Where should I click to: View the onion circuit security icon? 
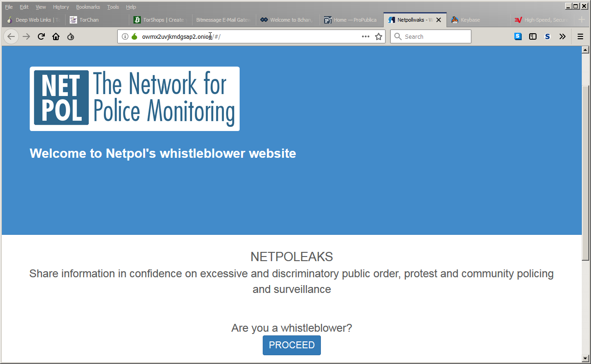coord(134,36)
